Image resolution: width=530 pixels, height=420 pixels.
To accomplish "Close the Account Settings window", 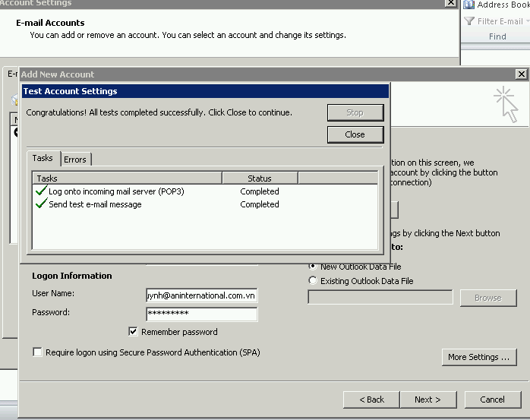I will (x=450, y=3).
